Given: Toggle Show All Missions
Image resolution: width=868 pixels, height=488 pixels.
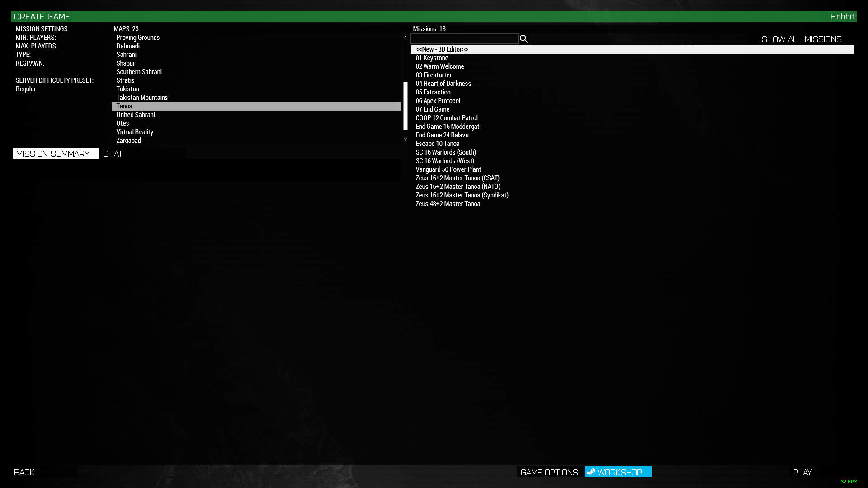Looking at the screenshot, I should 801,39.
